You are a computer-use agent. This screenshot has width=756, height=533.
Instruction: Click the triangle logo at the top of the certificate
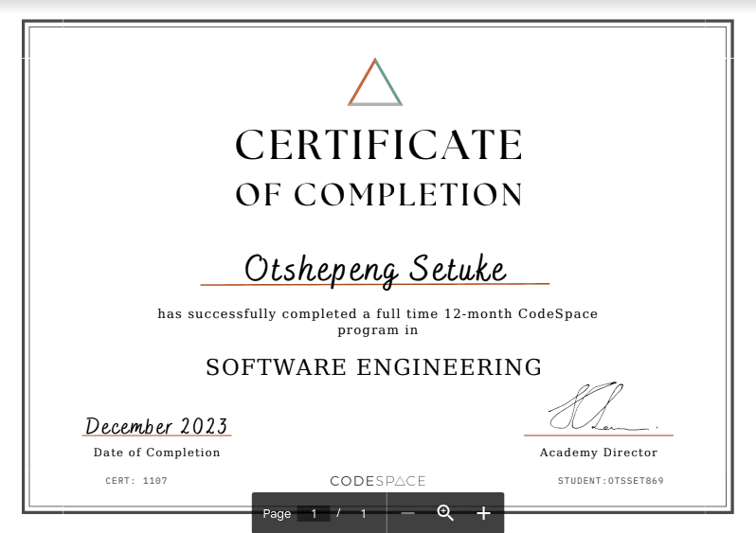tap(375, 82)
